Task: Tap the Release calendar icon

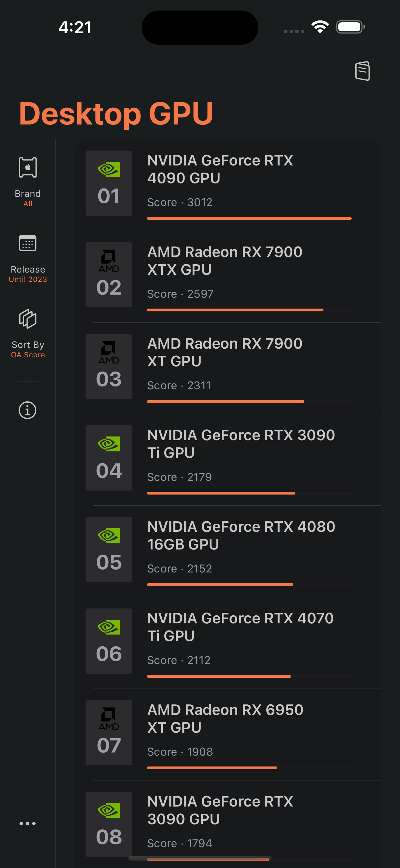Action: coord(28,243)
